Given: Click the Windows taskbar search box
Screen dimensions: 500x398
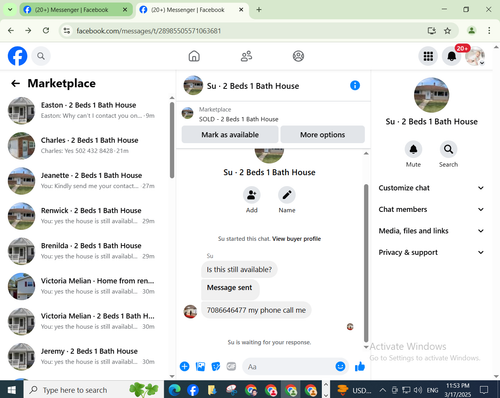Looking at the screenshot, I should click(x=94, y=390).
